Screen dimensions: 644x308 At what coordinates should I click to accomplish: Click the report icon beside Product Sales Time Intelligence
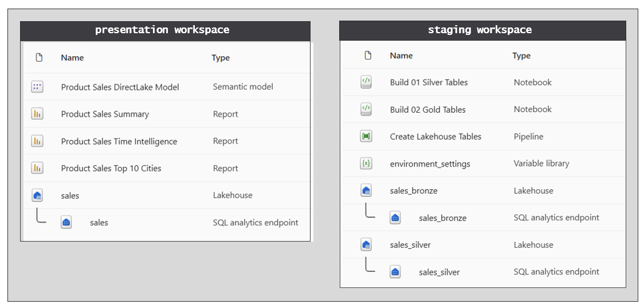coord(37,141)
